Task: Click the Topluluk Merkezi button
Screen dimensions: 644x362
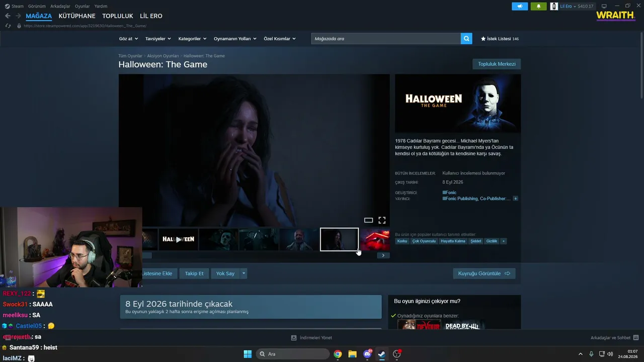Action: click(x=497, y=64)
